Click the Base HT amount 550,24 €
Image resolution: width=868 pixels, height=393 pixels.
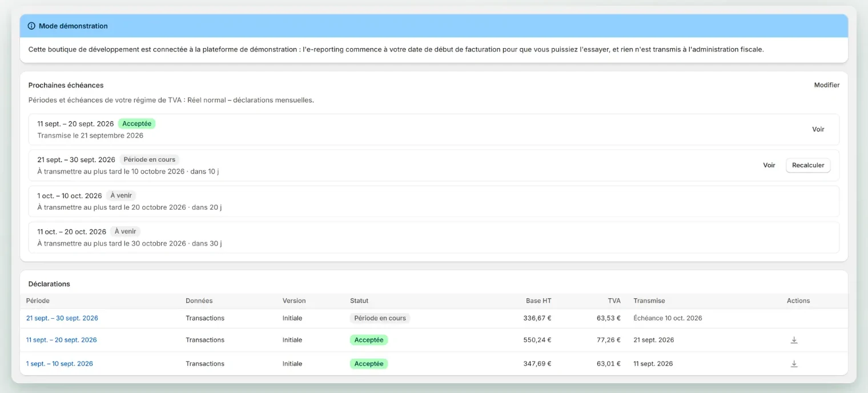coord(537,340)
